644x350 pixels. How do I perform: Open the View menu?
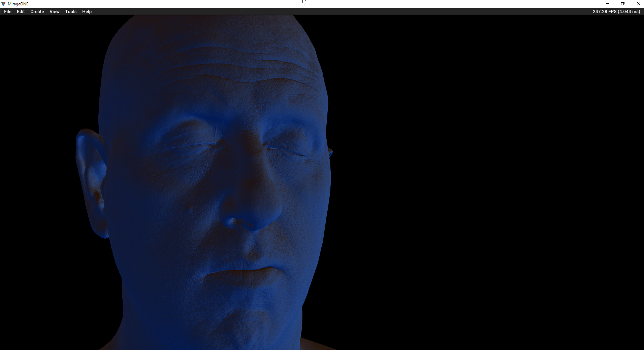click(x=54, y=11)
